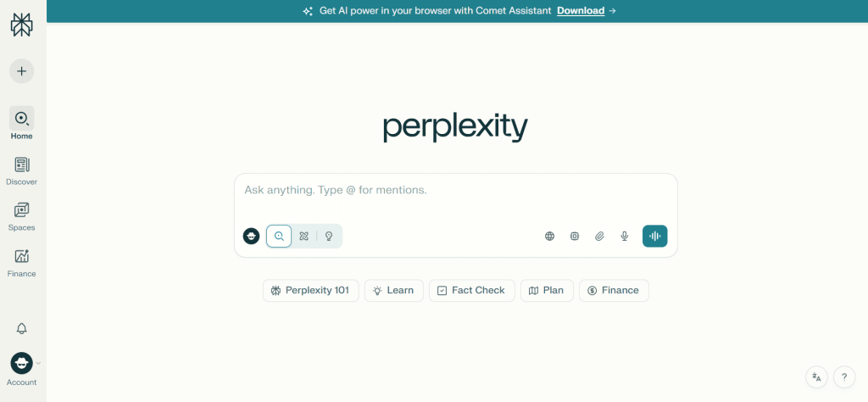Image resolution: width=868 pixels, height=402 pixels.
Task: Select the Search mode toggle
Action: tap(279, 236)
